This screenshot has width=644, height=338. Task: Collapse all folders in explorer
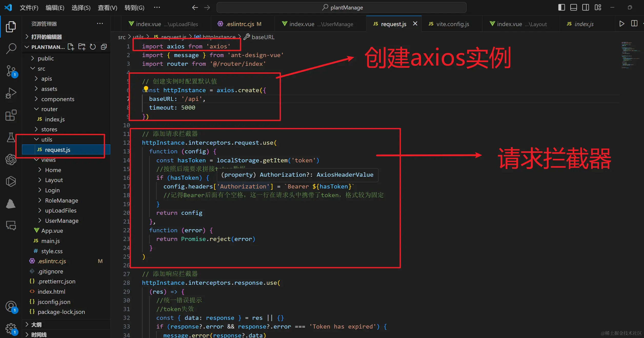click(104, 47)
